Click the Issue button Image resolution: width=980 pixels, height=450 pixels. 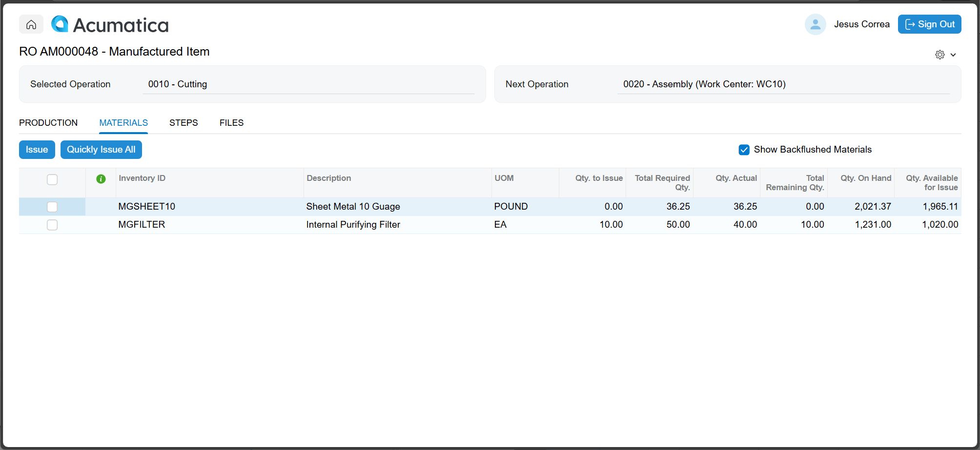point(37,150)
